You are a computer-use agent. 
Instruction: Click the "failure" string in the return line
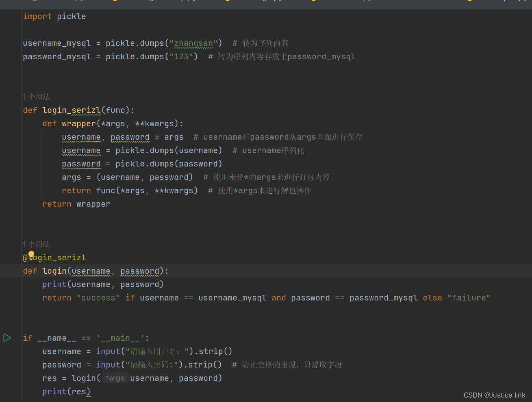coord(469,298)
